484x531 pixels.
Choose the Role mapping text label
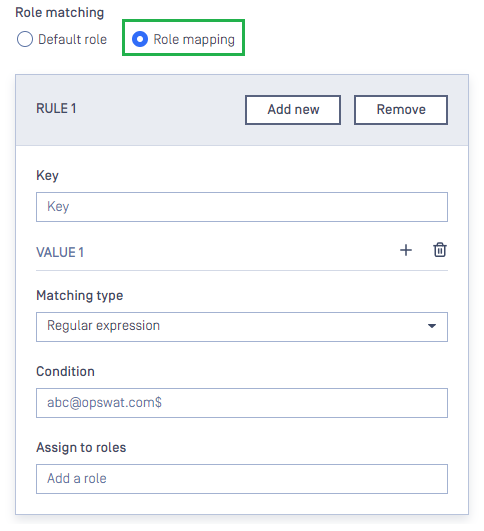tap(194, 40)
